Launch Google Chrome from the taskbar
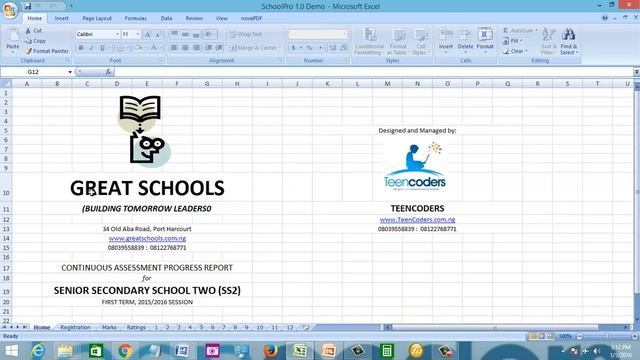The image size is (640, 360). [x=125, y=351]
